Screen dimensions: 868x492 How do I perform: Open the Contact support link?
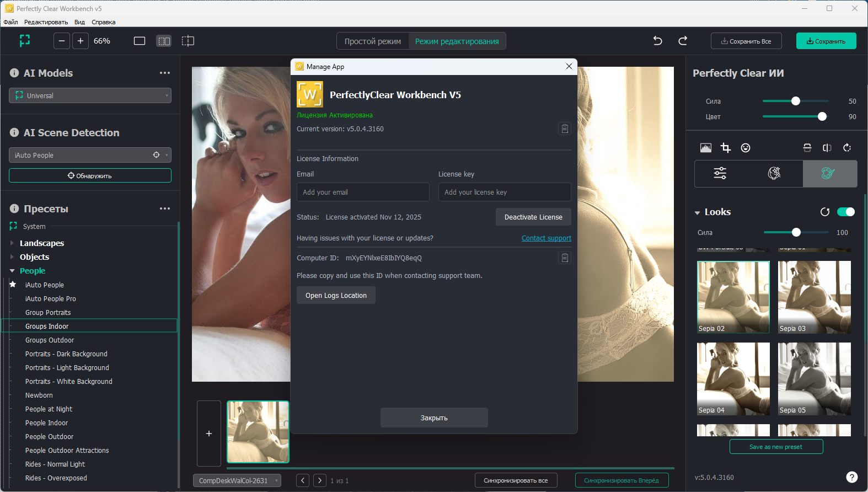[546, 238]
